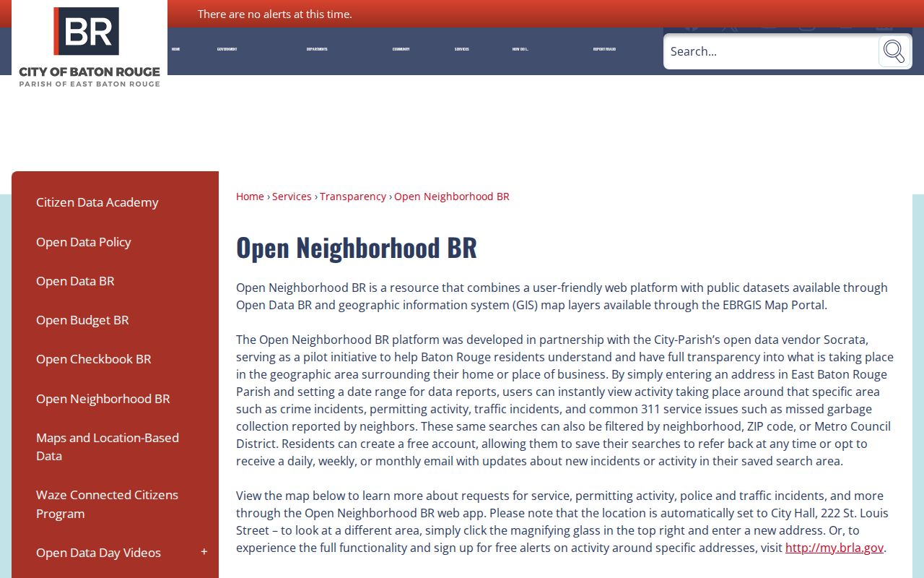The width and height of the screenshot is (924, 578).
Task: Open the Home item in top navigation bar
Action: tap(175, 49)
